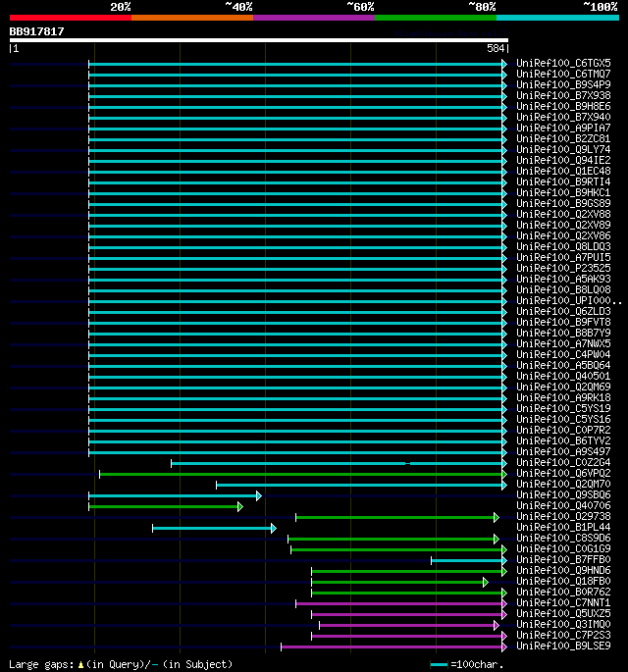Click the cyan alignment bar of UniRef100_Q2QM70

(361, 485)
